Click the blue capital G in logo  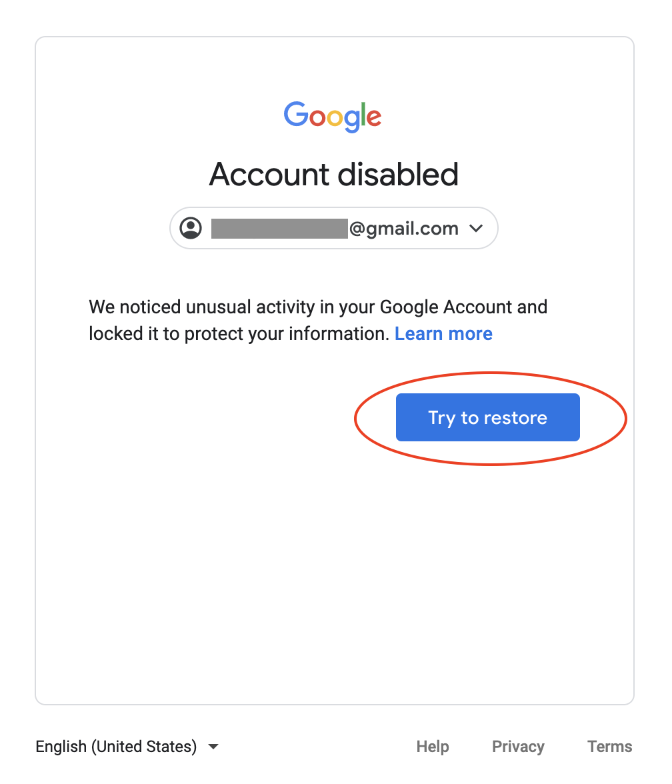tap(296, 115)
